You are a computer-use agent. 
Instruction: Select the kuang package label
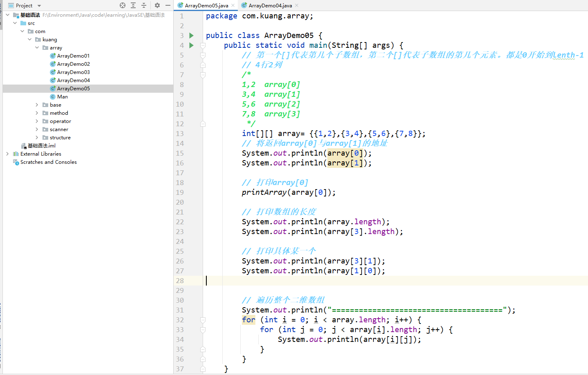click(x=49, y=40)
